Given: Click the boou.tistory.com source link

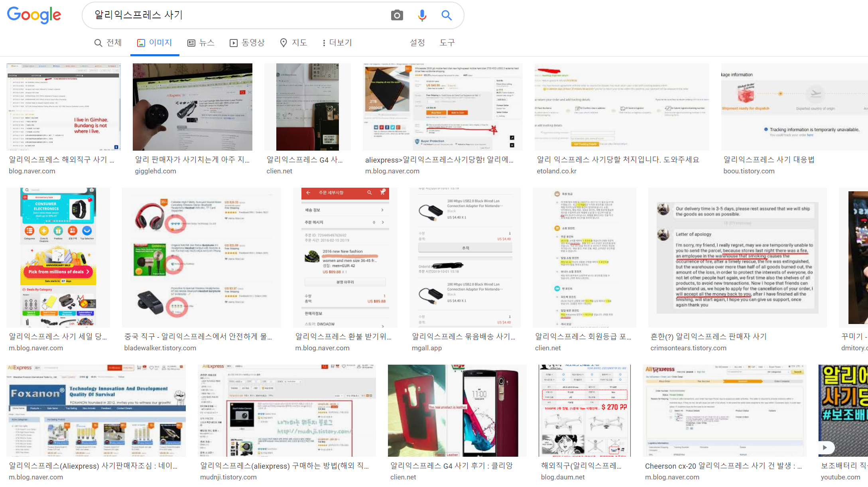Looking at the screenshot, I should [749, 171].
